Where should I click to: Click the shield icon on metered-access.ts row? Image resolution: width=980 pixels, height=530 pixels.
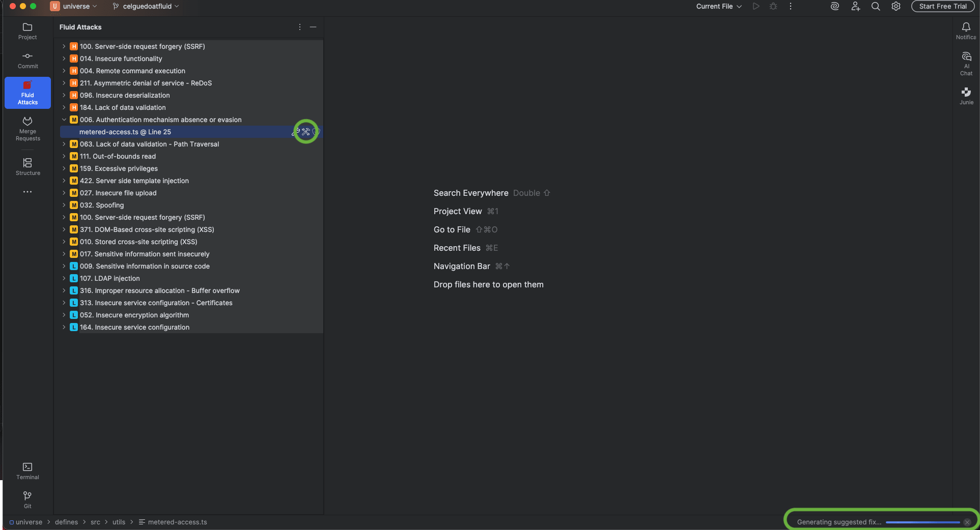(316, 132)
